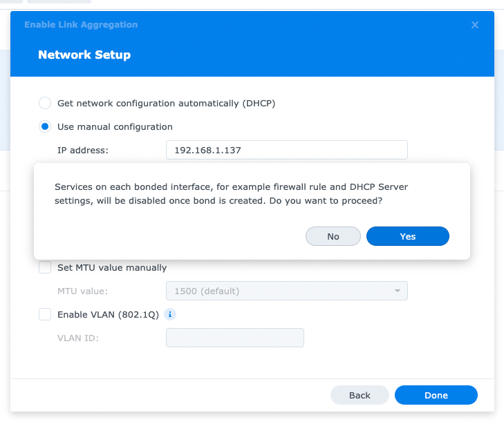This screenshot has width=504, height=424.
Task: Click into the VLAN ID input box
Action: [x=235, y=338]
